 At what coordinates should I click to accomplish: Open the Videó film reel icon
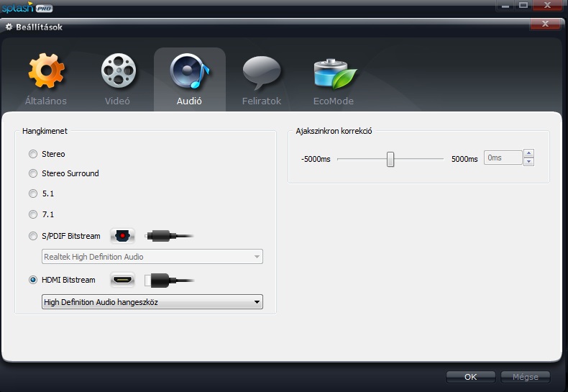click(119, 70)
